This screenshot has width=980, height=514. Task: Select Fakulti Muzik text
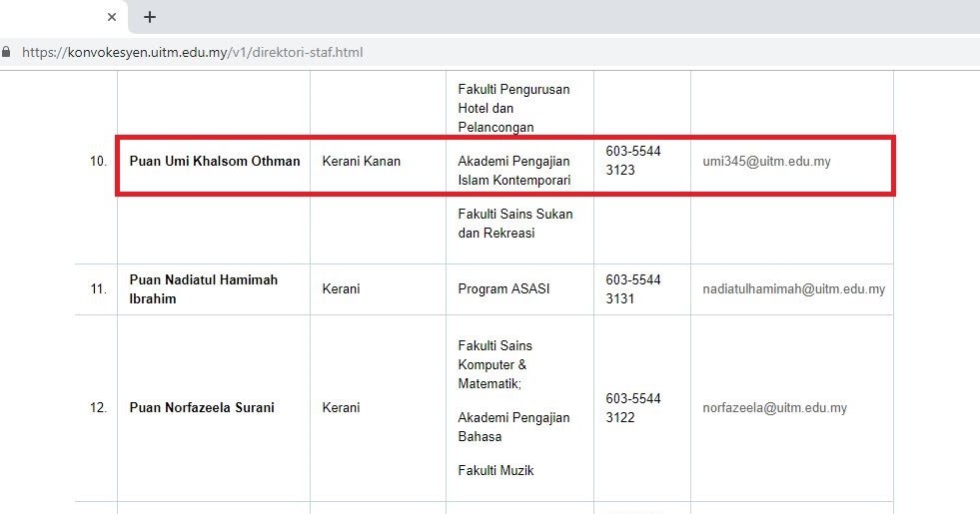tap(495, 470)
